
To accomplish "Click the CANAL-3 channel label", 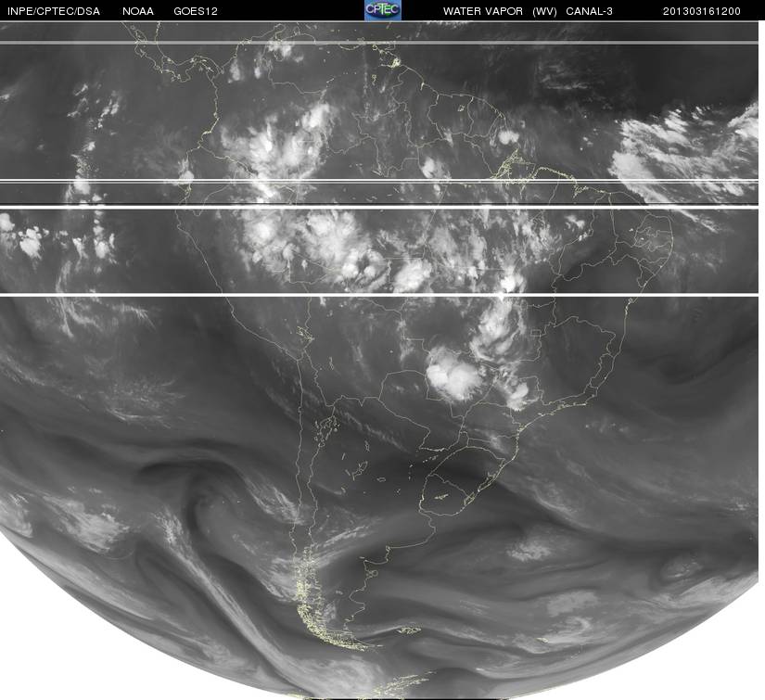I will click(x=590, y=11).
